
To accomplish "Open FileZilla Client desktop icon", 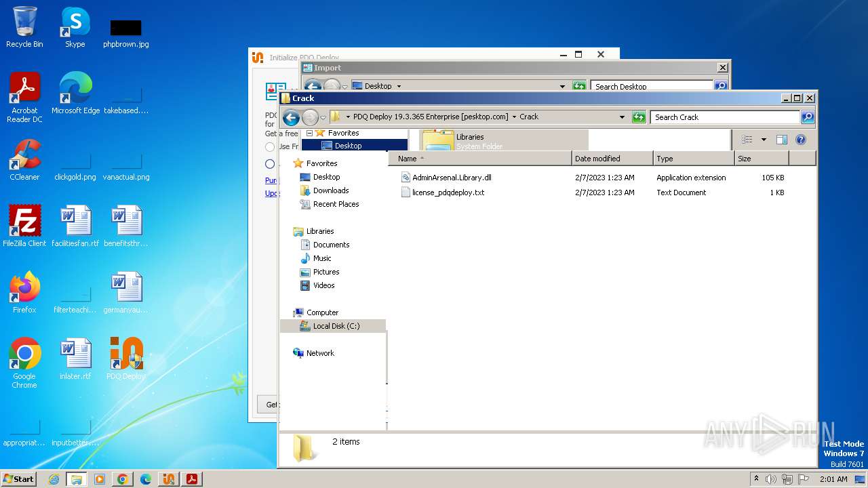I will 24,226.
